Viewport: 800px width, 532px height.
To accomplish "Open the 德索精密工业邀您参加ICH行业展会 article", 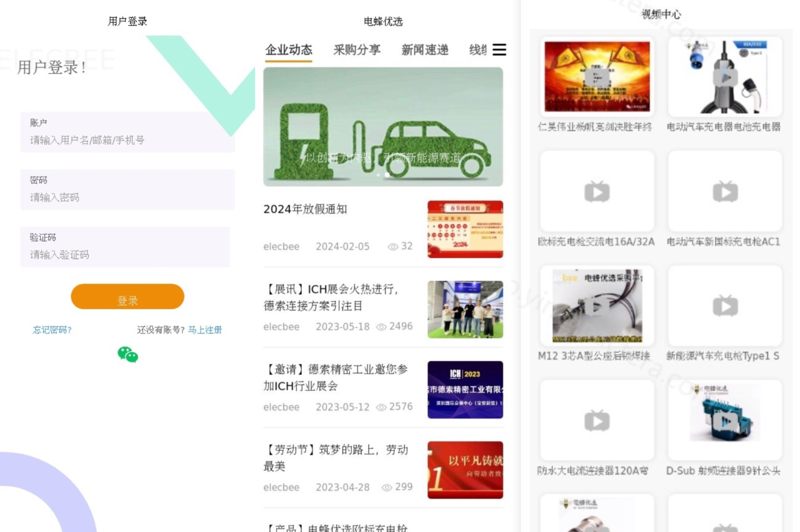I will coord(336,378).
